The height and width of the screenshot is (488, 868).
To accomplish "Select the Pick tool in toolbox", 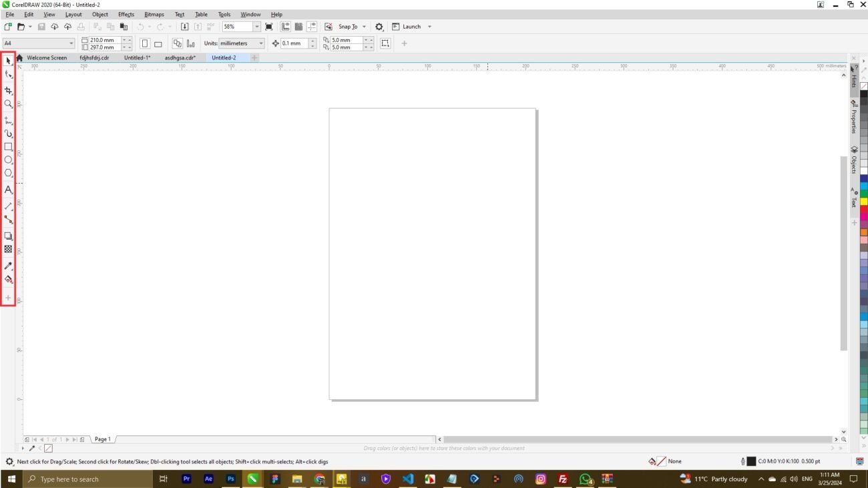I will click(8, 61).
